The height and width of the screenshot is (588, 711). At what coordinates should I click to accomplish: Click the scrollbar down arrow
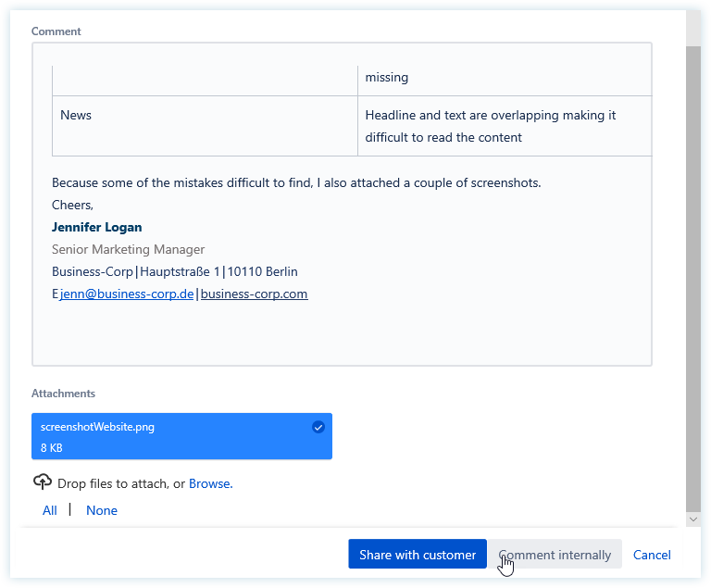[x=693, y=519]
